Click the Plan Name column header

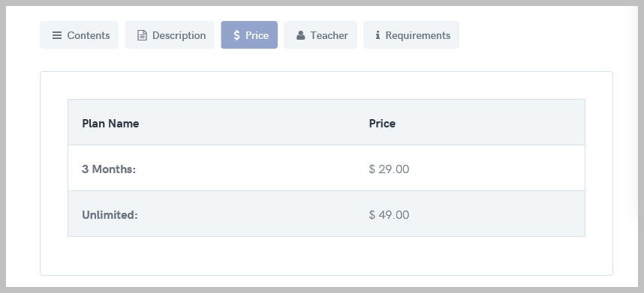pos(110,124)
